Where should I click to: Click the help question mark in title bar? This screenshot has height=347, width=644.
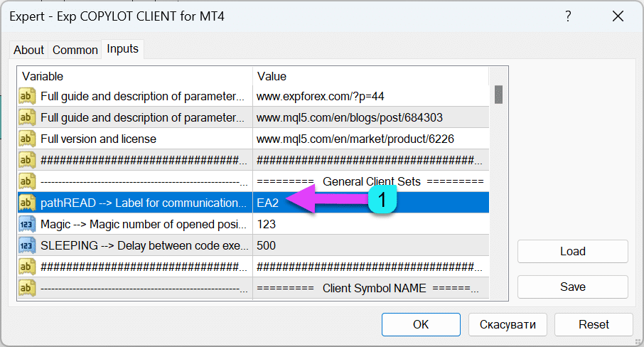pos(567,16)
